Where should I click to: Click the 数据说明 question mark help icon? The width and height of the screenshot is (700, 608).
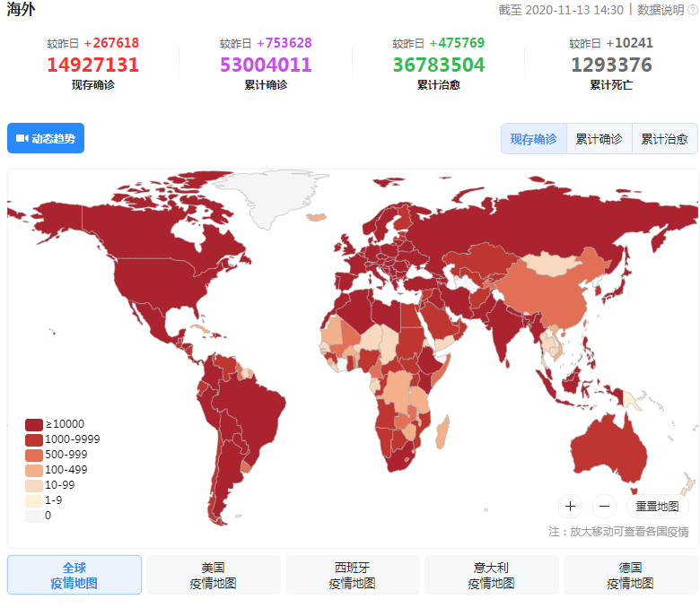[x=693, y=10]
